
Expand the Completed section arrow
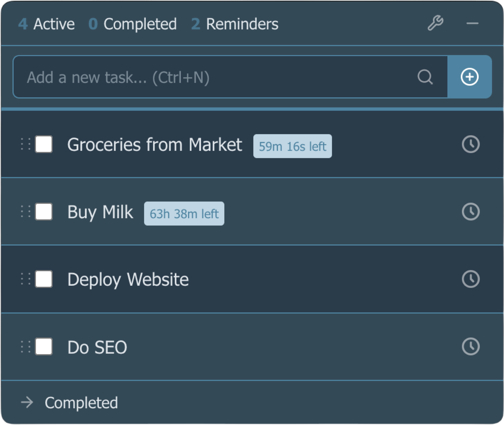tap(27, 402)
